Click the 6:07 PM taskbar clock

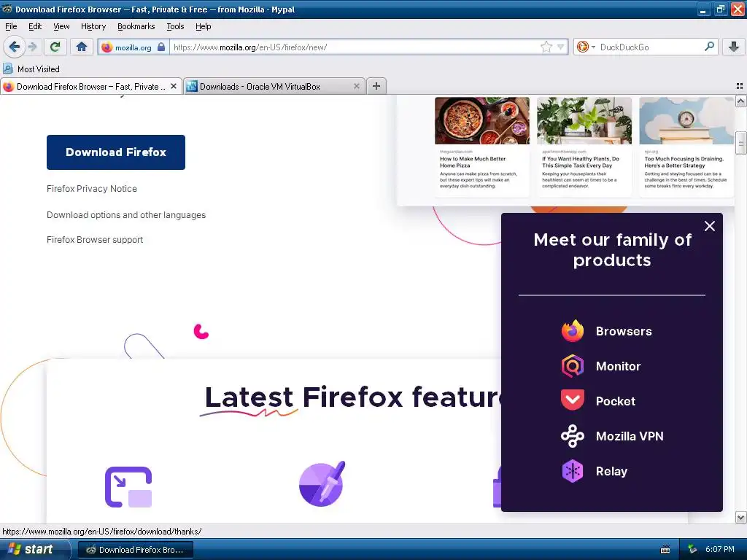[x=720, y=549]
